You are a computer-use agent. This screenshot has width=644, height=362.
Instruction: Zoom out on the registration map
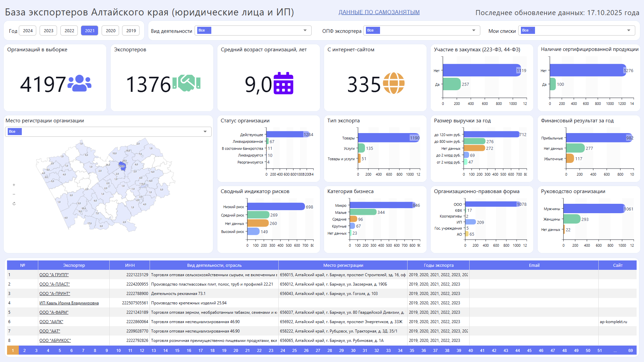14,194
